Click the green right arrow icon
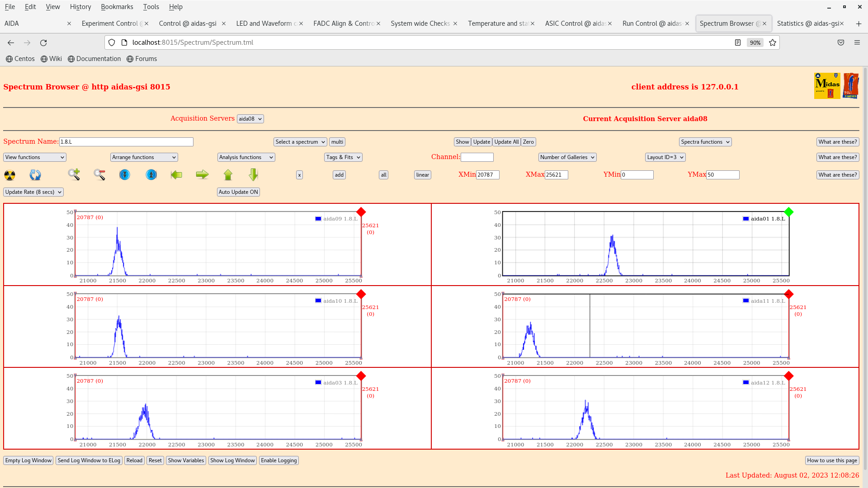 (x=202, y=174)
